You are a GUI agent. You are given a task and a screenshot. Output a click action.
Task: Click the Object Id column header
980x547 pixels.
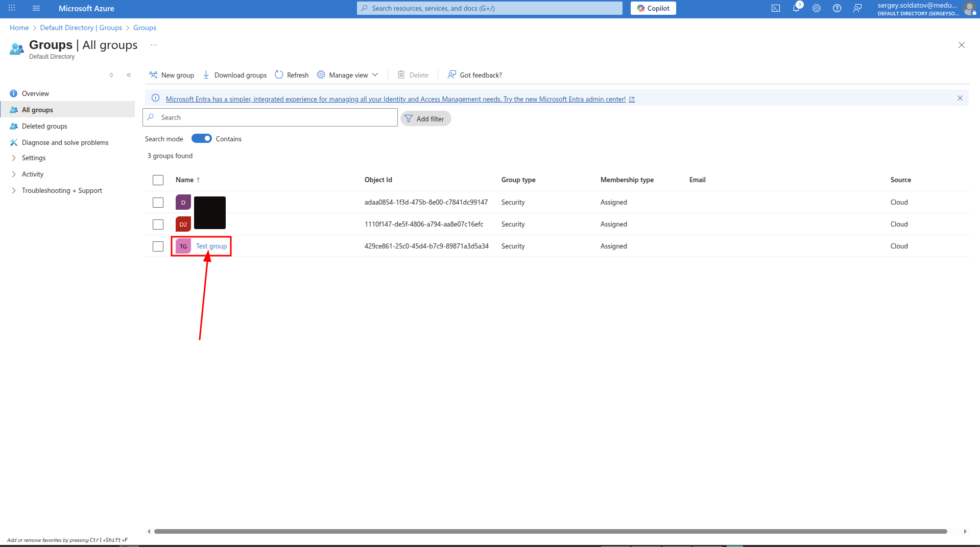(x=378, y=180)
